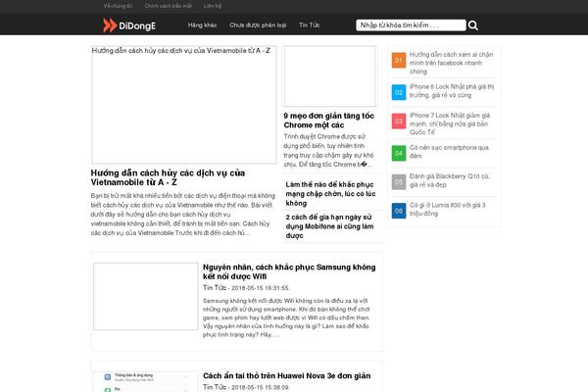Open headline Hướng dẫn cách hủy các dịch vụ
588x392 pixels.
point(168,177)
